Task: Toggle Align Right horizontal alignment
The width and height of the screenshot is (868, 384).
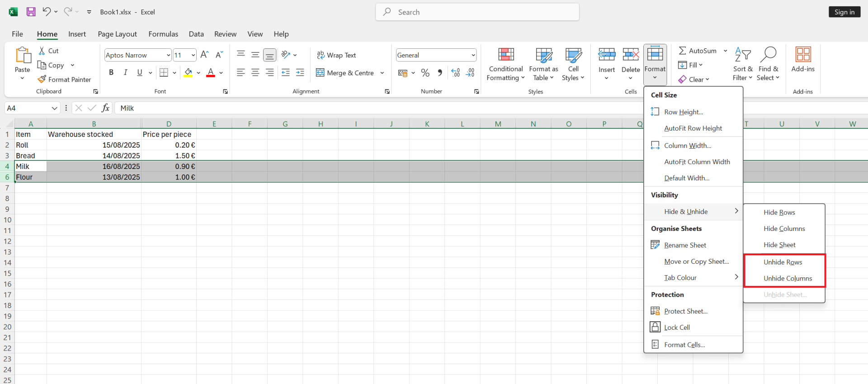Action: tap(270, 72)
